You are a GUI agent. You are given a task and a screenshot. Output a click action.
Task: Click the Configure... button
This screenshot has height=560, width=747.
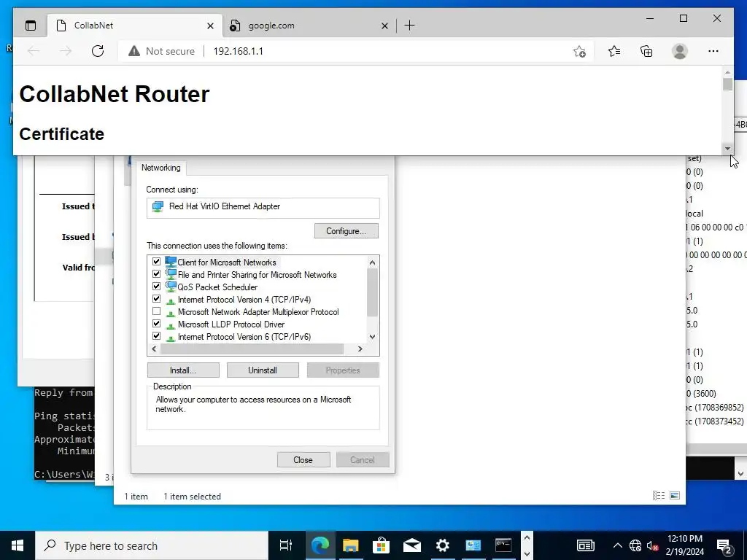coord(347,231)
